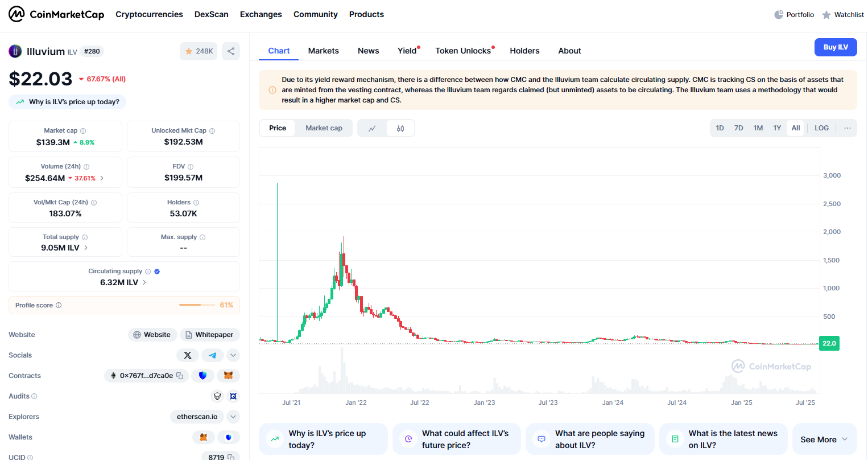
Task: Click the first audit provider icon
Action: pos(217,396)
